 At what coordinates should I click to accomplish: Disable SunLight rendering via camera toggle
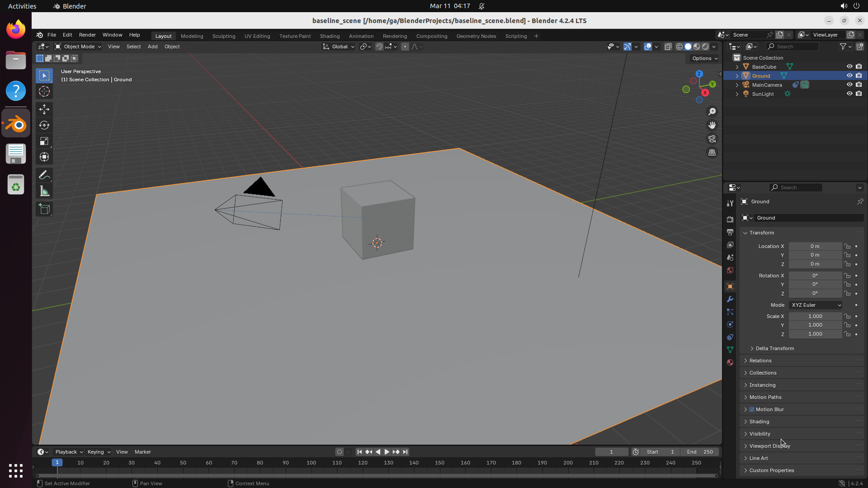point(859,94)
